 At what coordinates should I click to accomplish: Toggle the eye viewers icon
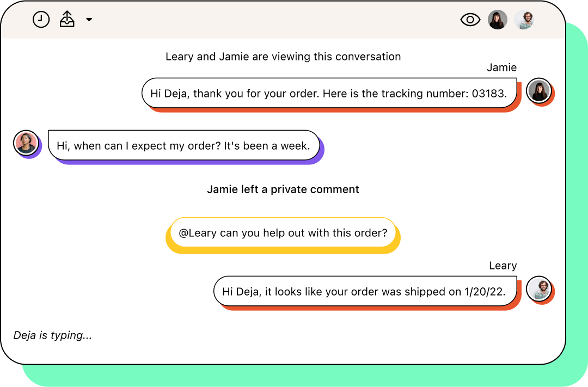(x=470, y=20)
